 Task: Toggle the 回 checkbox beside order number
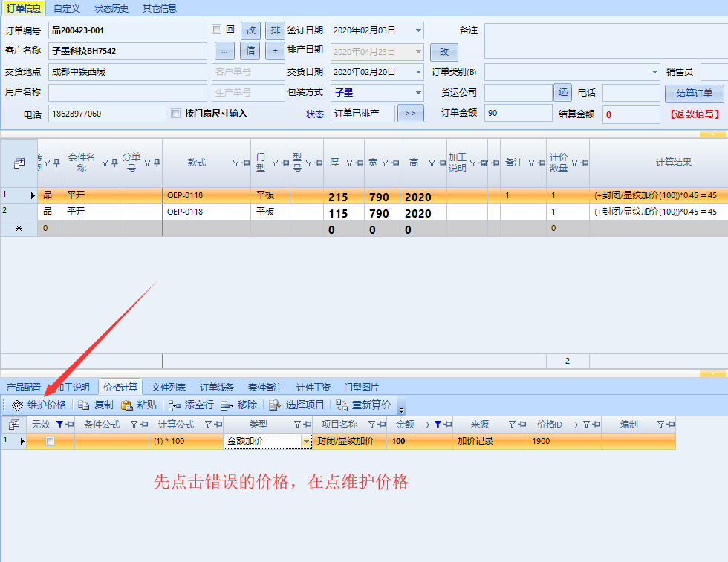coord(217,30)
